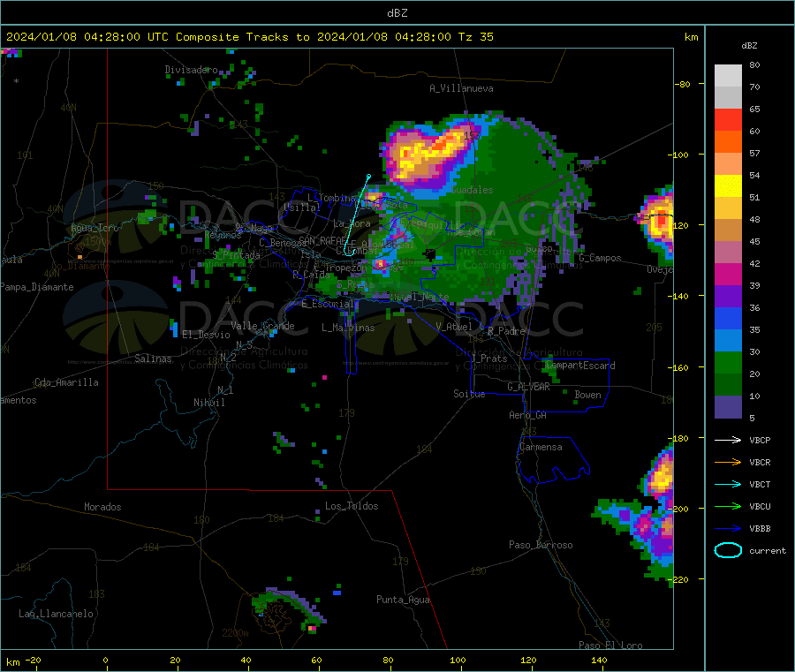
Task: Click the orange VBCR arrow in legend
Action: (728, 462)
